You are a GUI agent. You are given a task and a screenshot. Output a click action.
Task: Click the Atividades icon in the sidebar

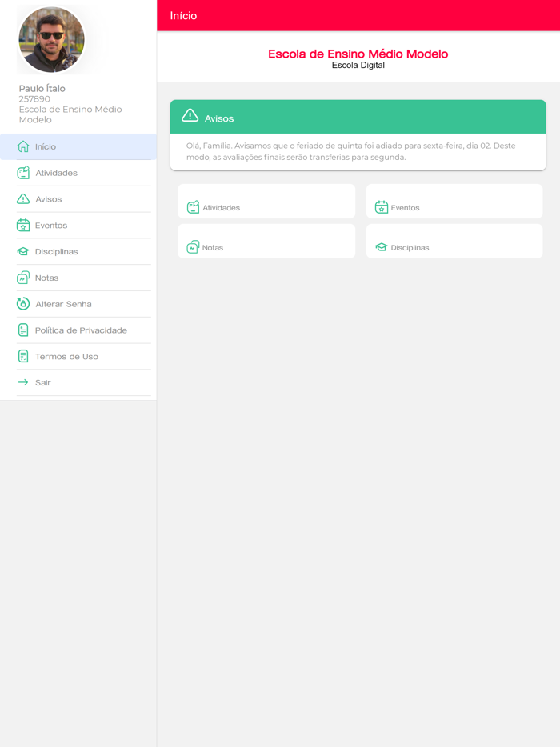point(23,173)
